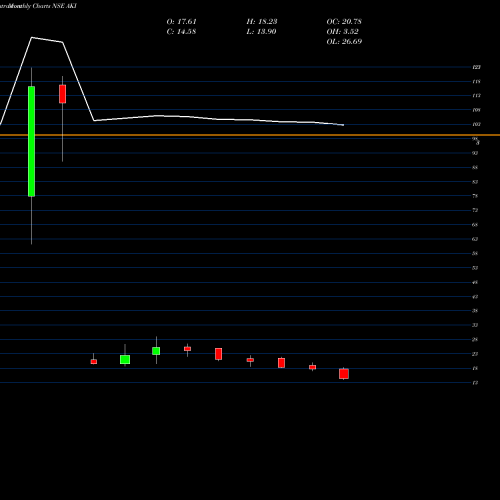Image resolution: width=500 pixels, height=500 pixels.
Task: Click the 13 price axis label
Action: 475,383
